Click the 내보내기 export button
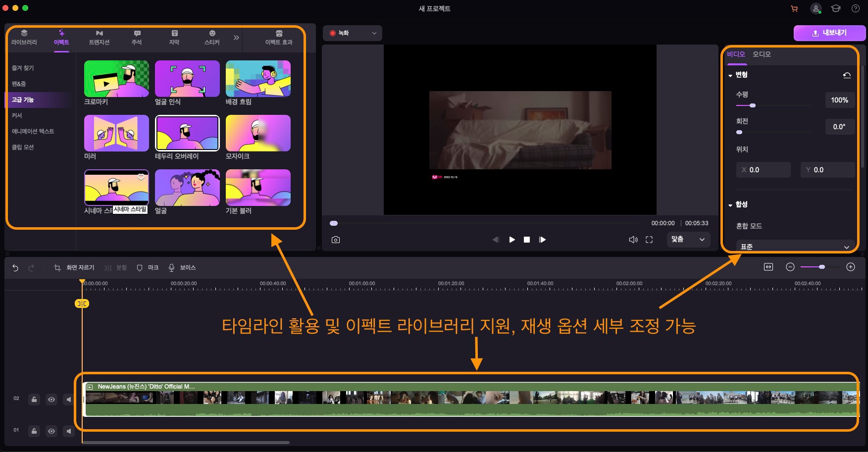The width and height of the screenshot is (868, 452). coord(829,33)
